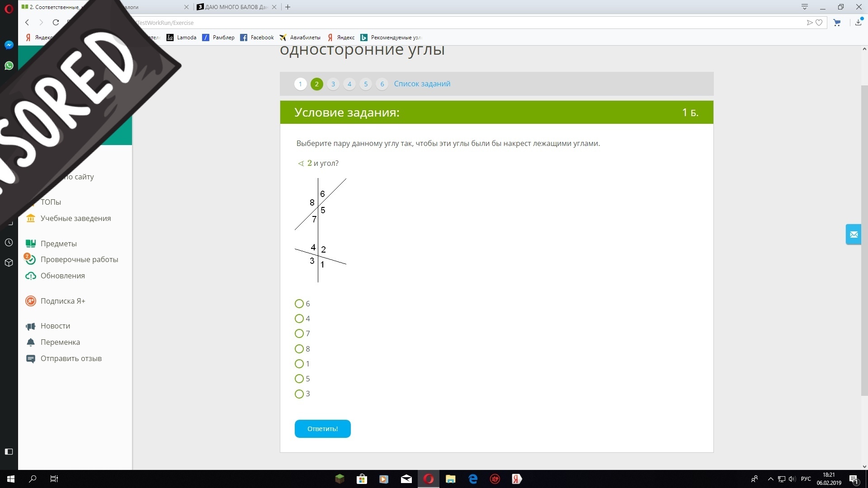This screenshot has height=488, width=868.
Task: Open Список заданий dropdown link
Action: (421, 84)
